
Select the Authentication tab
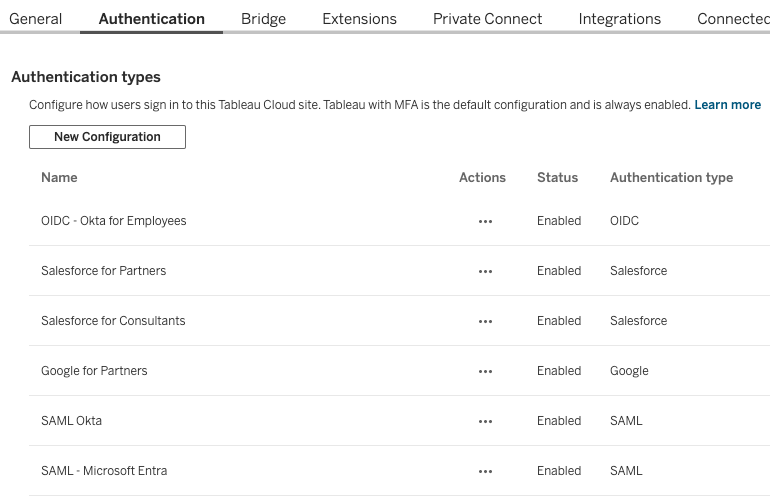(152, 19)
